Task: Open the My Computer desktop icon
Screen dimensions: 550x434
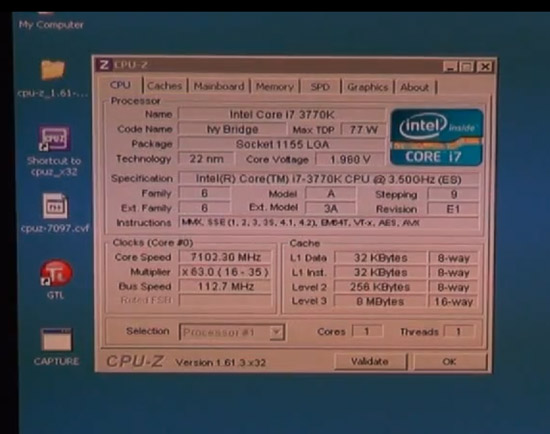Action: [51, 21]
